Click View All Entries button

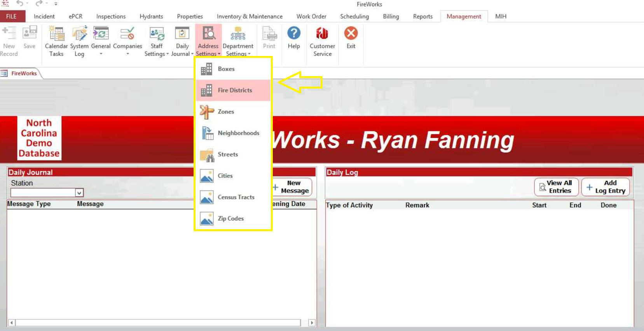[556, 187]
